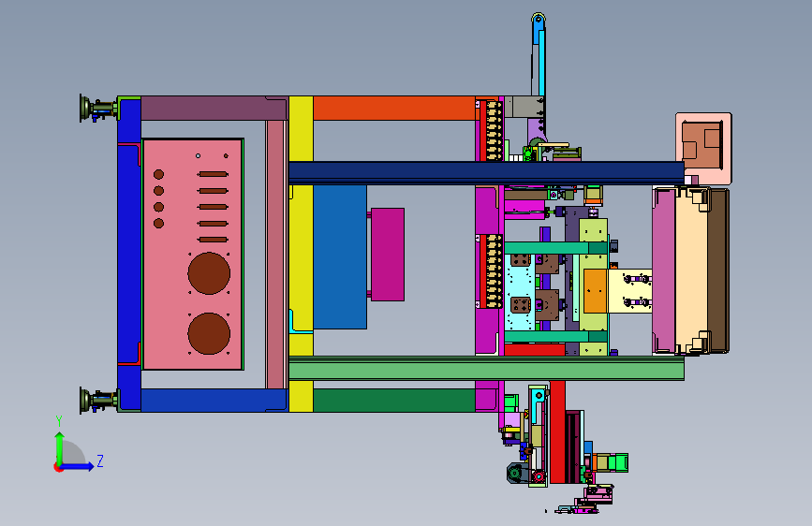Select the medium blue rectangular panel
812x526 pixels.
point(340,256)
